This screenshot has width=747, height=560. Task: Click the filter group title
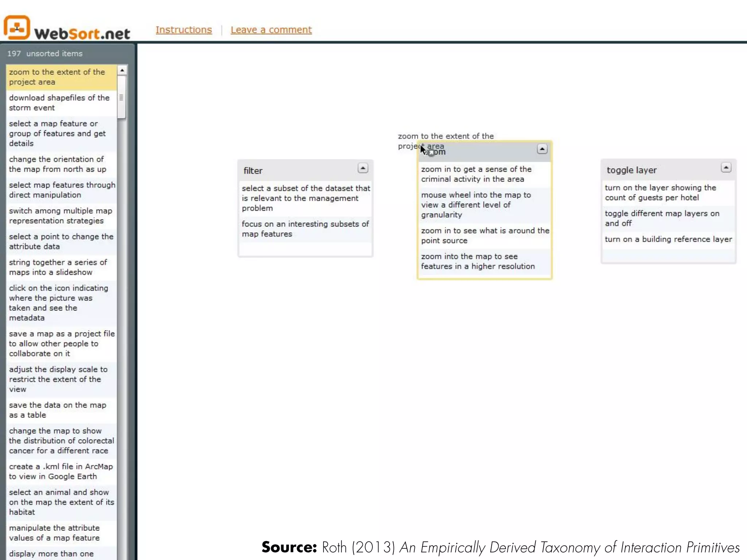tap(253, 171)
